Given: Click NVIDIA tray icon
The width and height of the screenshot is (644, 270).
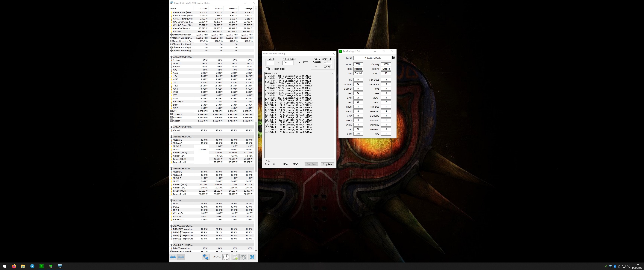Looking at the screenshot, I should [605, 266].
